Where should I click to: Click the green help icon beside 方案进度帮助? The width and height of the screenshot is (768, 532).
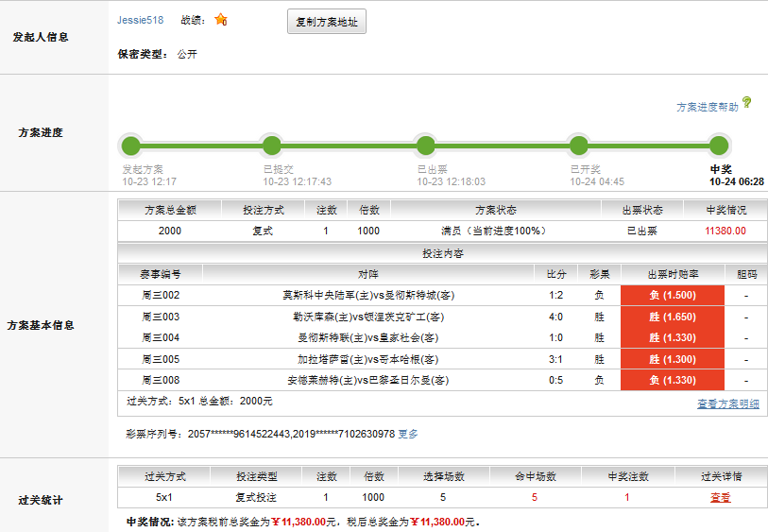(x=746, y=103)
